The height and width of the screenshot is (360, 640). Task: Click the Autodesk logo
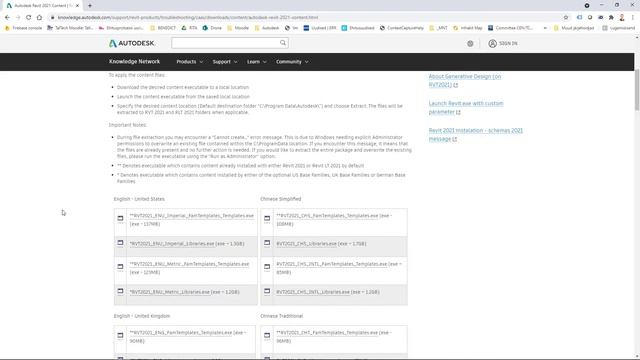coord(131,43)
